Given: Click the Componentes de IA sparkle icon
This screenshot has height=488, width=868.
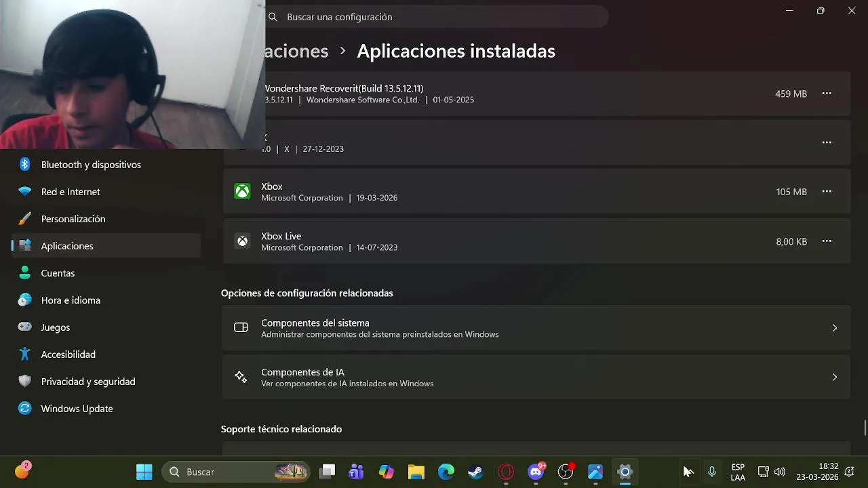Looking at the screenshot, I should (x=241, y=378).
